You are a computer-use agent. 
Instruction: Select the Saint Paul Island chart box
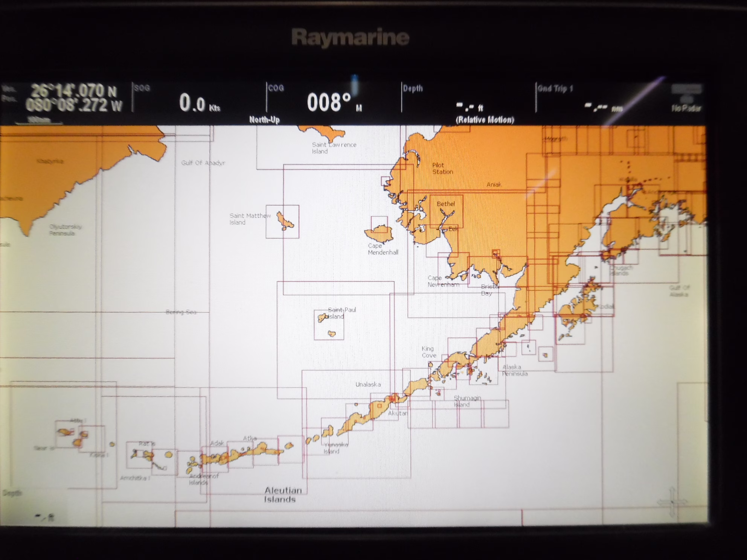coord(329,325)
